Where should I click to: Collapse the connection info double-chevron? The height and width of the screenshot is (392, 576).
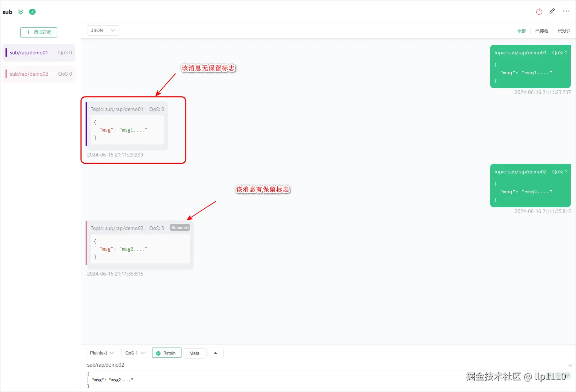click(21, 12)
